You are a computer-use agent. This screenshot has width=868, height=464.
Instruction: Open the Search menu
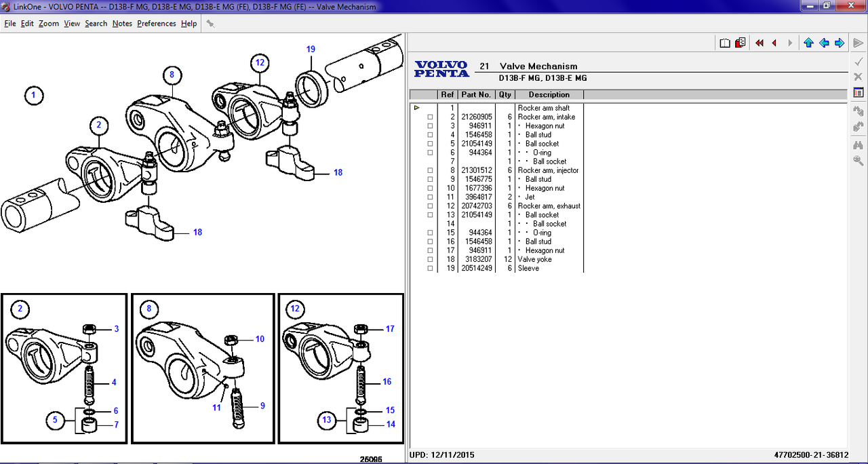point(96,23)
